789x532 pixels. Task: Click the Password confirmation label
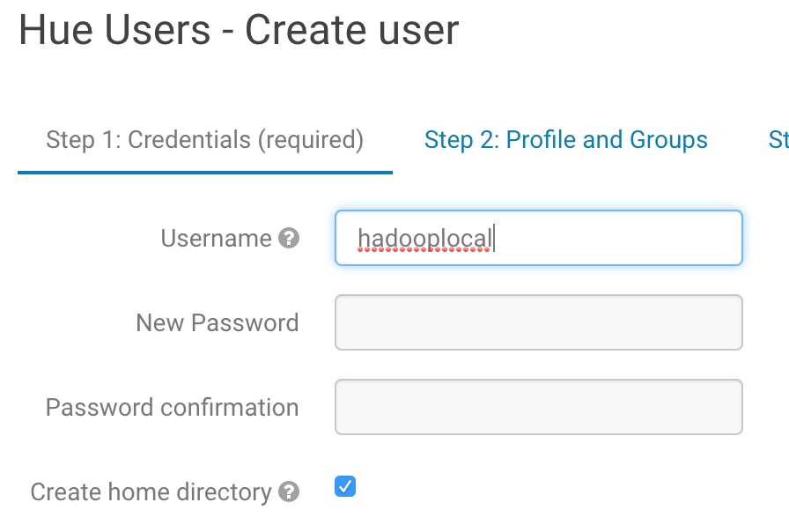tap(172, 408)
